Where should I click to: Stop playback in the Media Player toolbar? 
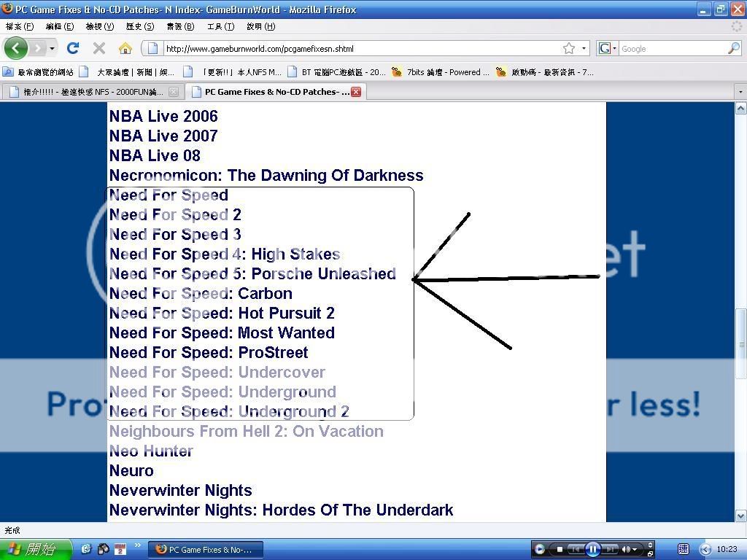pos(560,549)
